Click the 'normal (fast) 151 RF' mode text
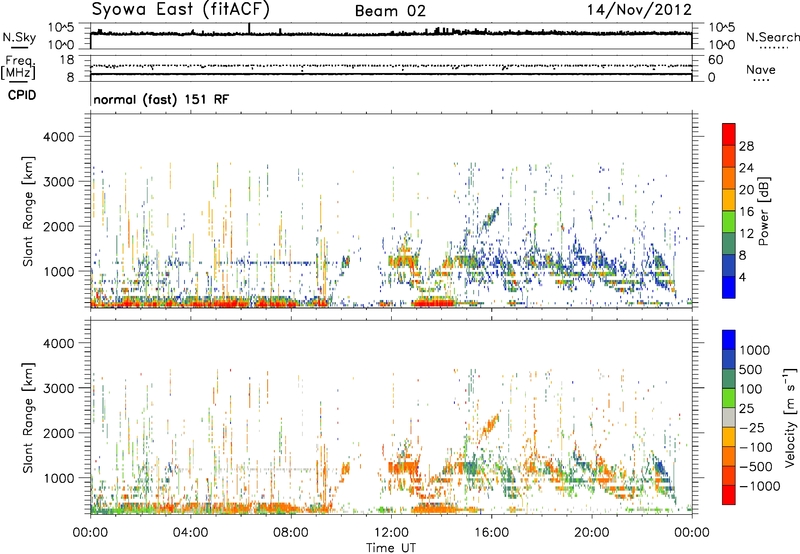 161,99
